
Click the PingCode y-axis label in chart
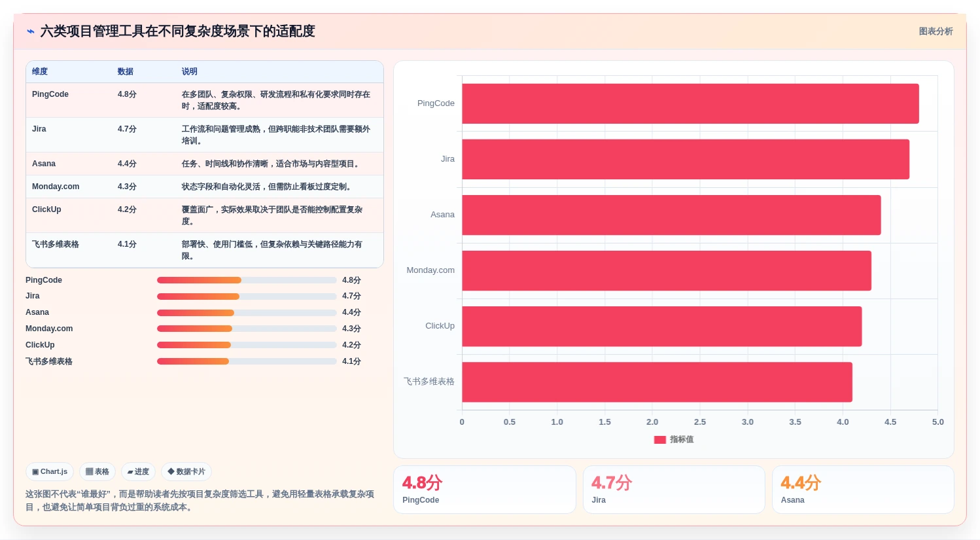coord(436,103)
